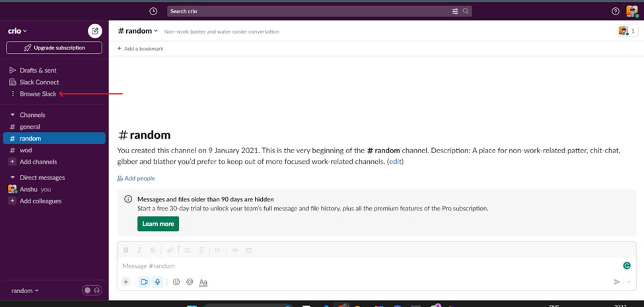This screenshot has width=644, height=307.
Task: Open attachments with the composer plus button
Action: [126, 282]
